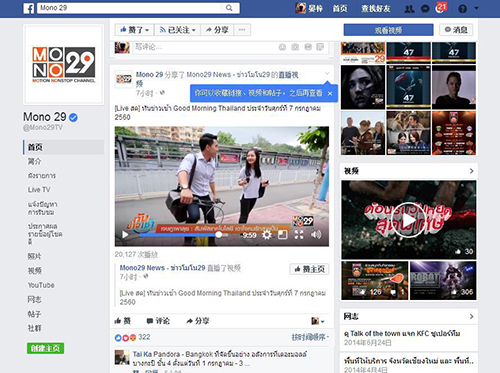Insert sticker in comment box
The width and height of the screenshot is (500, 373).
320,47
